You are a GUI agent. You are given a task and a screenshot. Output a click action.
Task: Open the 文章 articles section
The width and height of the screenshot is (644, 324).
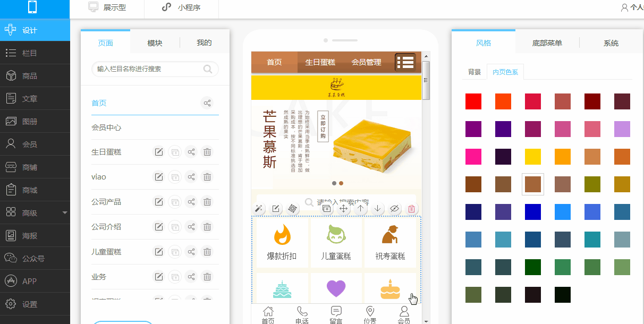pos(35,99)
